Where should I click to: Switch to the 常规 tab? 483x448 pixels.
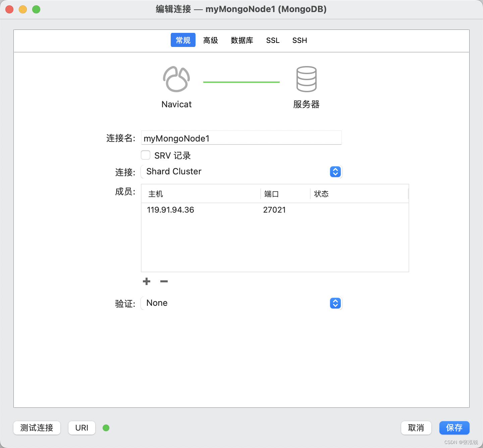pyautogui.click(x=183, y=40)
